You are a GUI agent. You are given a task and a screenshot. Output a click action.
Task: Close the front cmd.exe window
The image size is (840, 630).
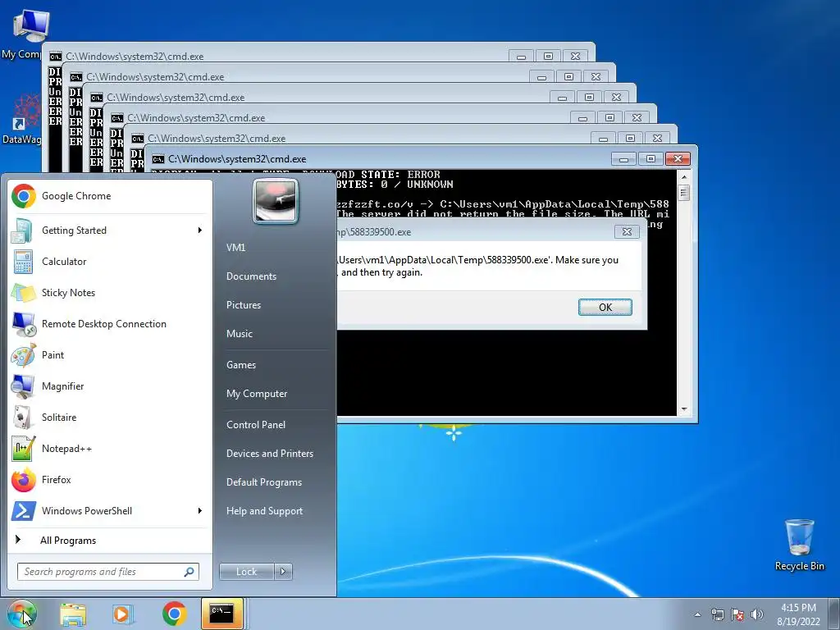(x=678, y=158)
